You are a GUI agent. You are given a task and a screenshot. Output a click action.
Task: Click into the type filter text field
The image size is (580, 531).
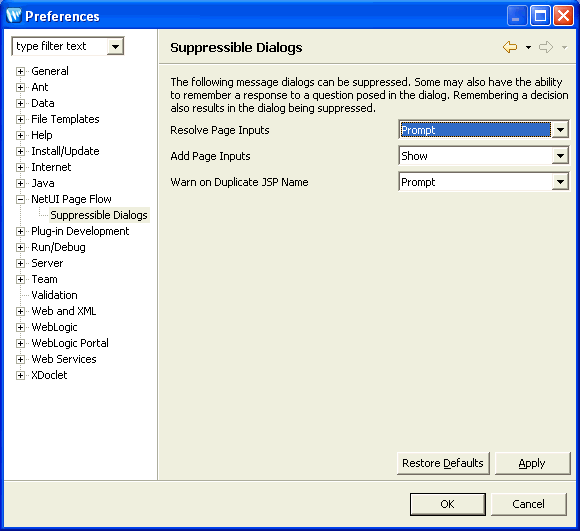pos(61,47)
